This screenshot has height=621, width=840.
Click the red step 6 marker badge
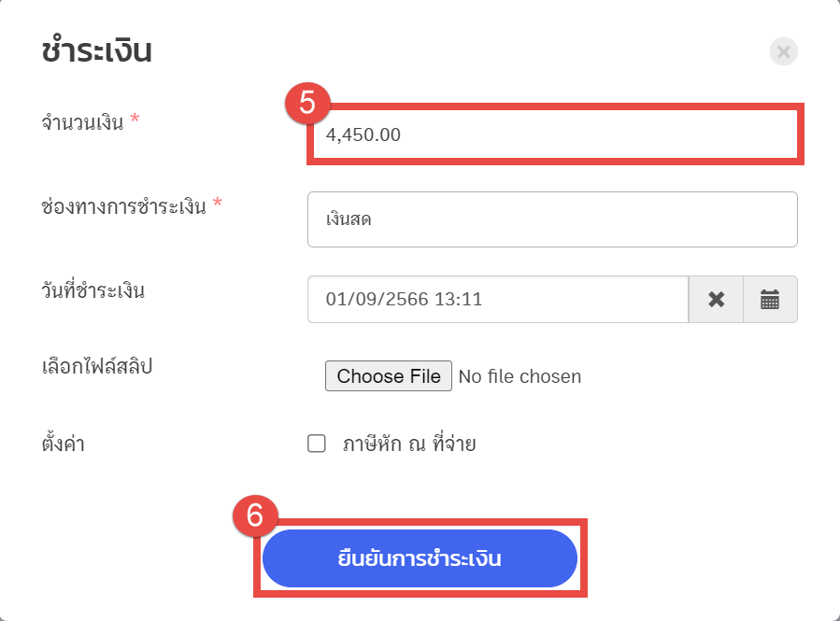257,516
